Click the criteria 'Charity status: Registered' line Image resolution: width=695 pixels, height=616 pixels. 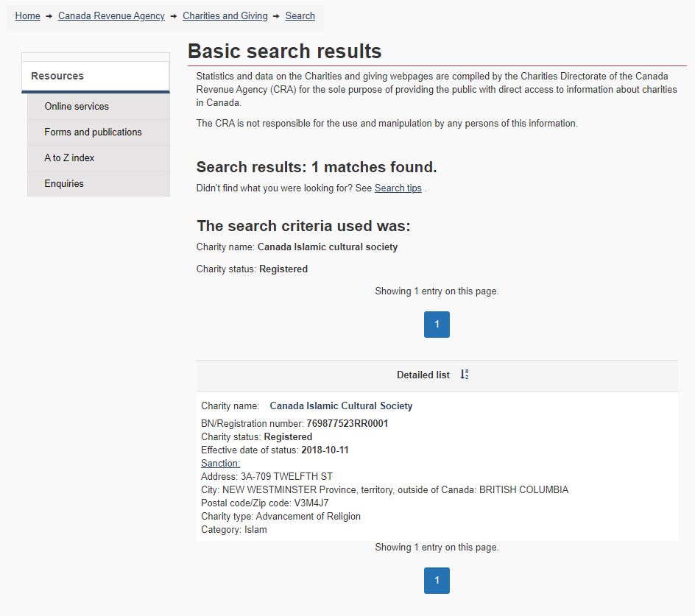point(252,269)
